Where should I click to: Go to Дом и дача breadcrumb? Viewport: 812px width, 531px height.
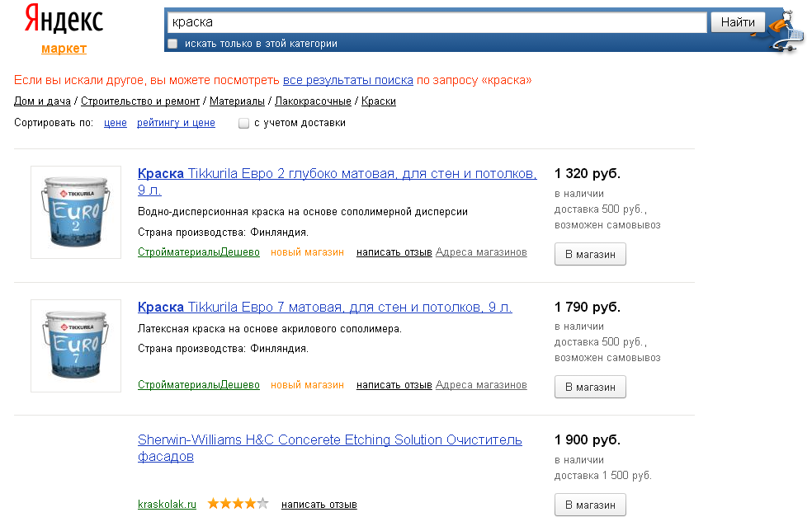(x=42, y=101)
